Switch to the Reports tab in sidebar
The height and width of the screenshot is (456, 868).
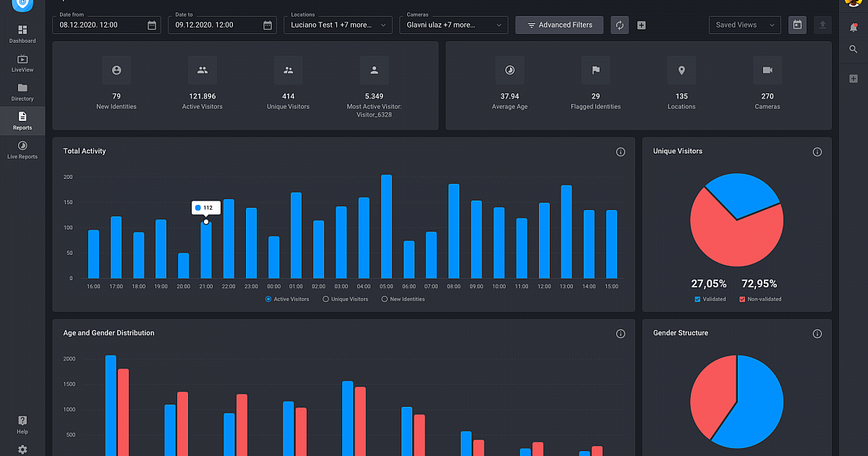coord(22,120)
